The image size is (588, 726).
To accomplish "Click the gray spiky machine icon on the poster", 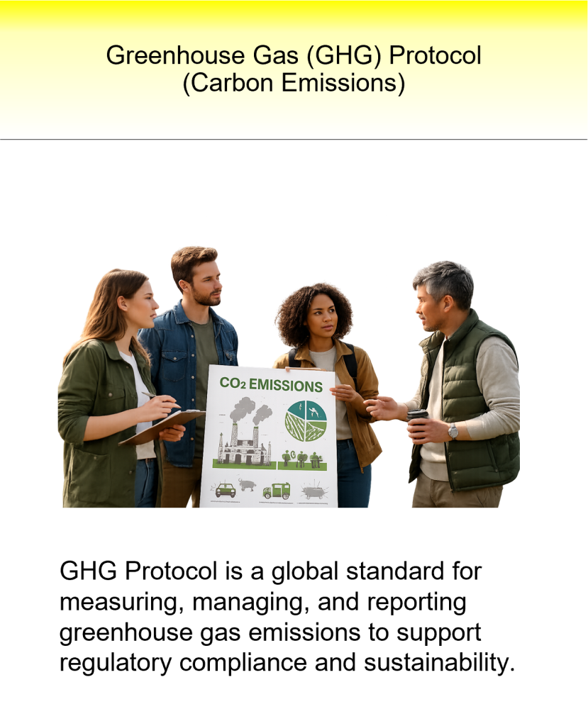I will (313, 491).
